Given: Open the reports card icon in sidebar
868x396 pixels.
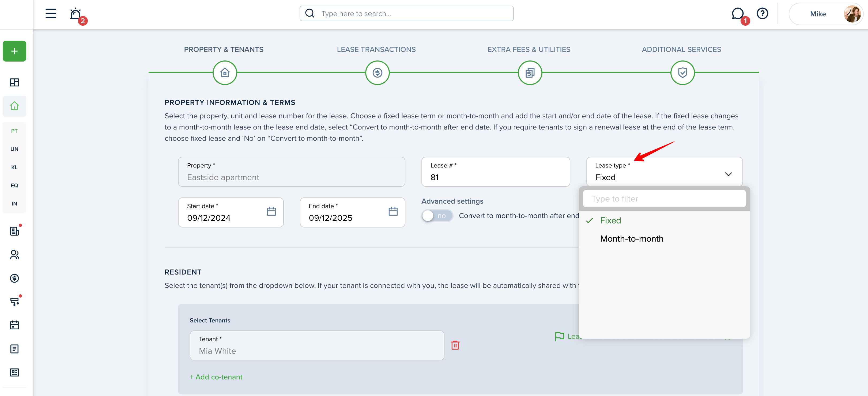Looking at the screenshot, I should pos(14,372).
